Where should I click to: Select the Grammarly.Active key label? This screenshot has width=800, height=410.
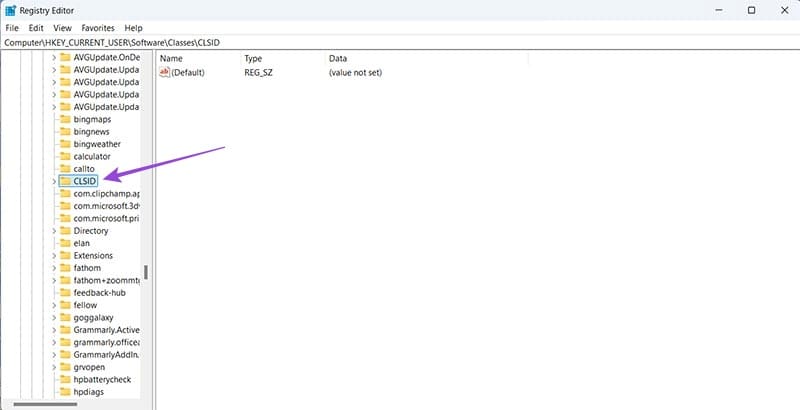click(x=106, y=330)
